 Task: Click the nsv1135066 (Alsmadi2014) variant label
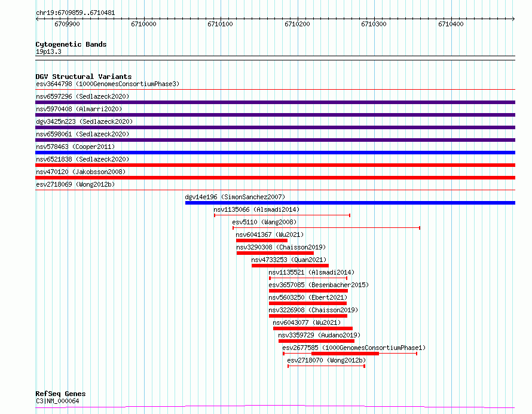[256, 209]
